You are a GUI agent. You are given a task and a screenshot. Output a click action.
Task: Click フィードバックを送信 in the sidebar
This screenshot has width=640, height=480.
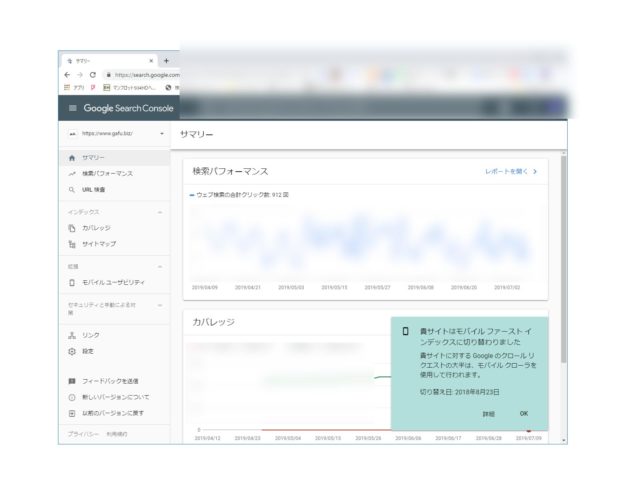point(114,381)
